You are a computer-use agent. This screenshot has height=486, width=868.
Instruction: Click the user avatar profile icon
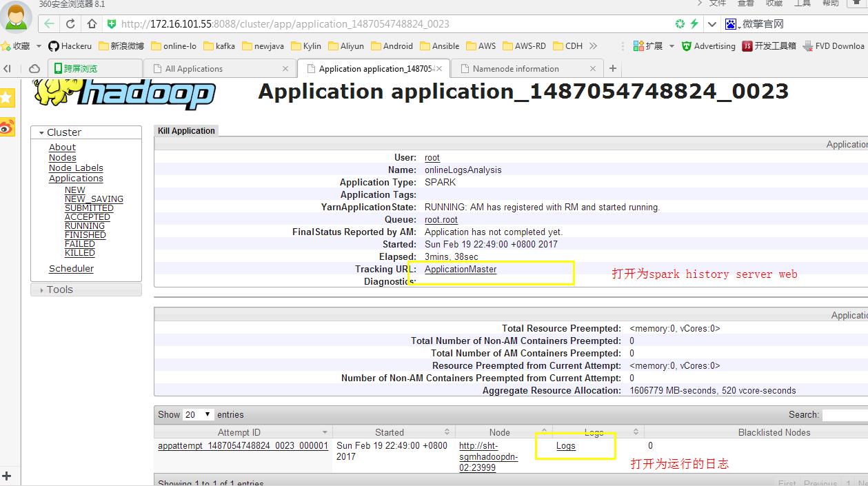click(17, 17)
